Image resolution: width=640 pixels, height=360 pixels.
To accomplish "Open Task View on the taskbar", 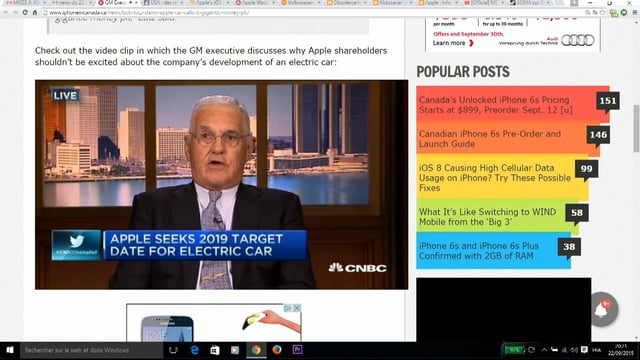I will click(x=173, y=350).
